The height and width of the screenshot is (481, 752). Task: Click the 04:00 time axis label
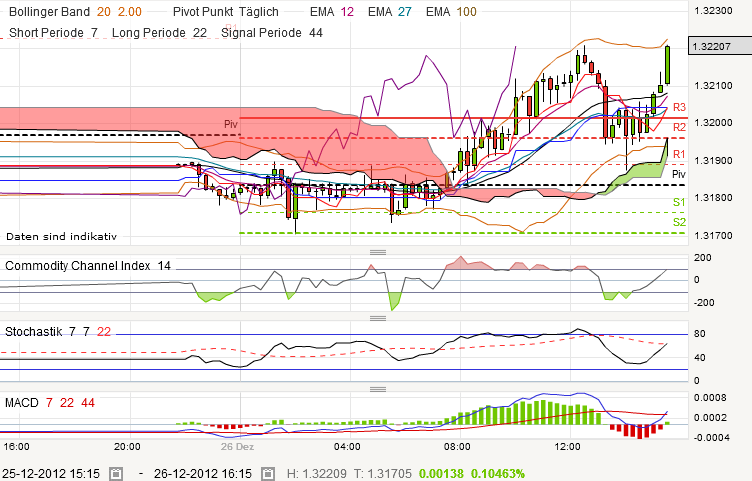point(347,447)
